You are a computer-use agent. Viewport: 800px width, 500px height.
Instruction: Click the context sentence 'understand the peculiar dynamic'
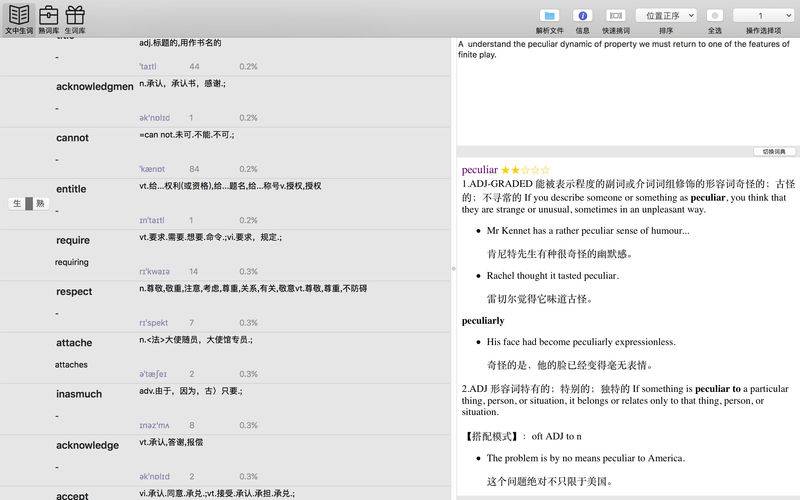[x=624, y=49]
